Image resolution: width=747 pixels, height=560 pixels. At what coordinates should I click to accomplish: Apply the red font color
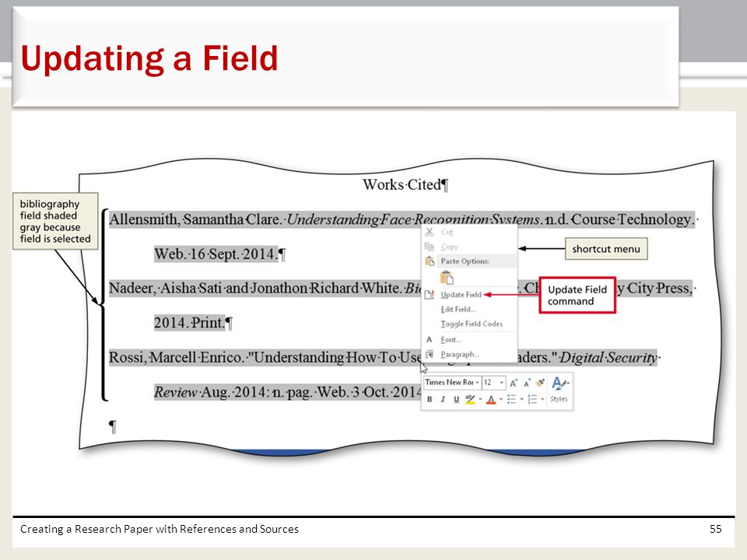(491, 399)
